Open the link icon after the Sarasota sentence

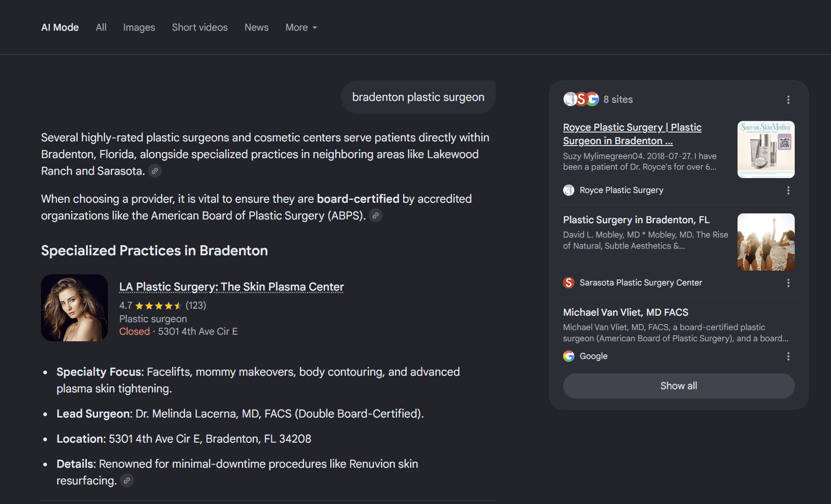[155, 171]
